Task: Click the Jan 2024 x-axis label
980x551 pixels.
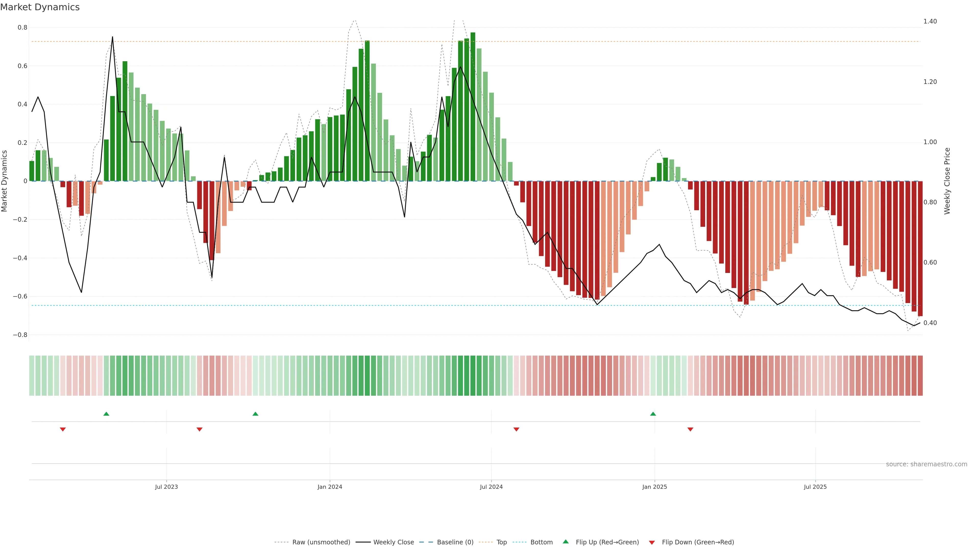Action: (x=330, y=487)
